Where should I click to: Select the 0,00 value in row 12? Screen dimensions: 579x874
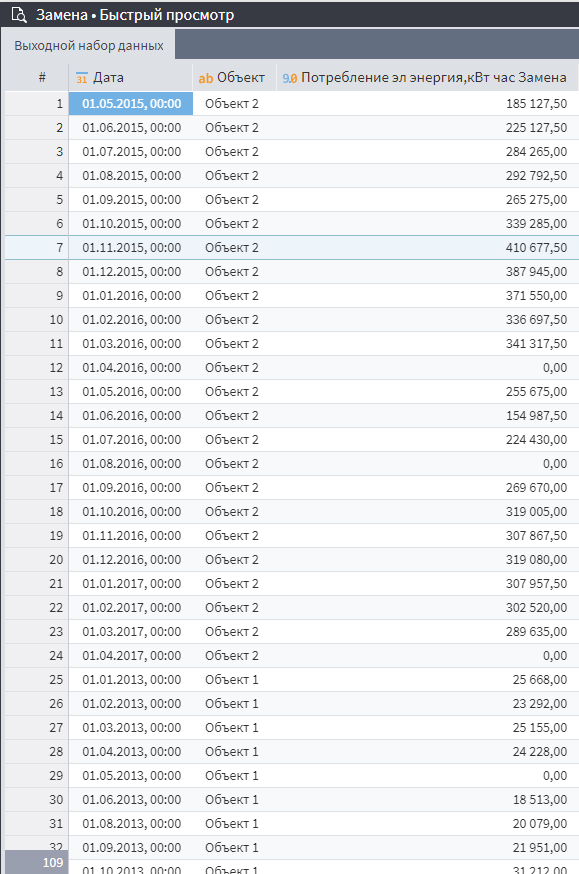[x=555, y=367]
